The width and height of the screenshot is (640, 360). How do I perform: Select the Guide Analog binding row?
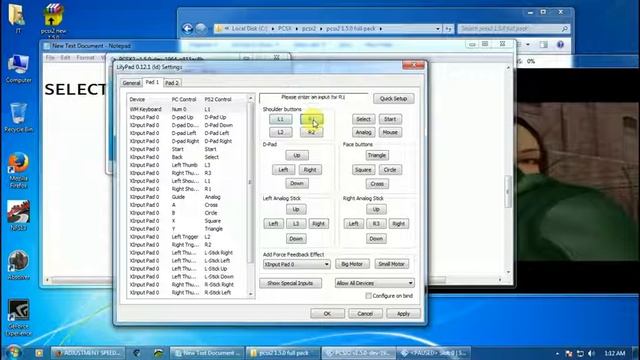click(187, 197)
